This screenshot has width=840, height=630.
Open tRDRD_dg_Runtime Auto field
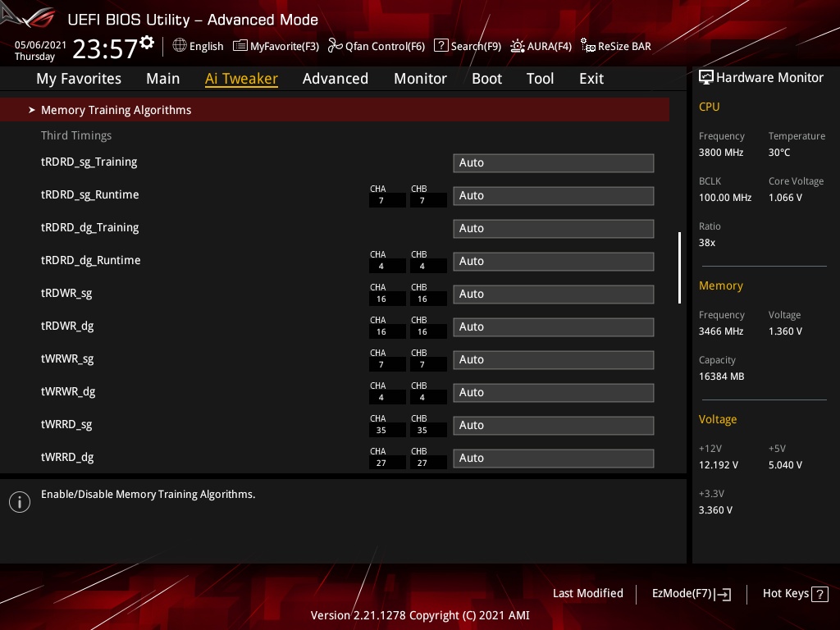coord(554,262)
